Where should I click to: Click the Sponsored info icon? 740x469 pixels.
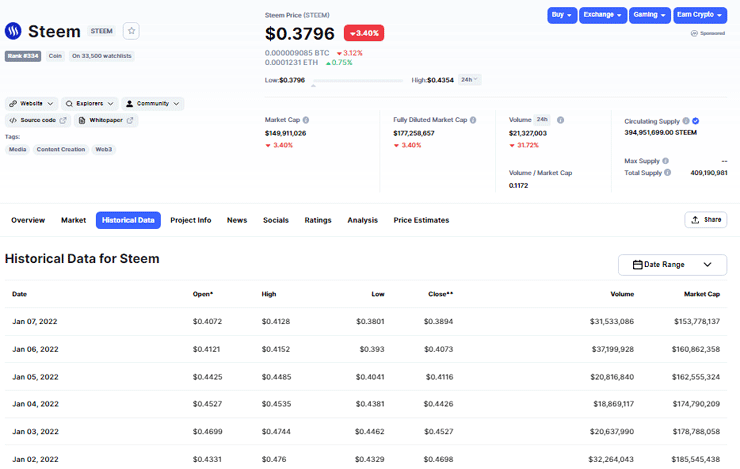click(694, 34)
